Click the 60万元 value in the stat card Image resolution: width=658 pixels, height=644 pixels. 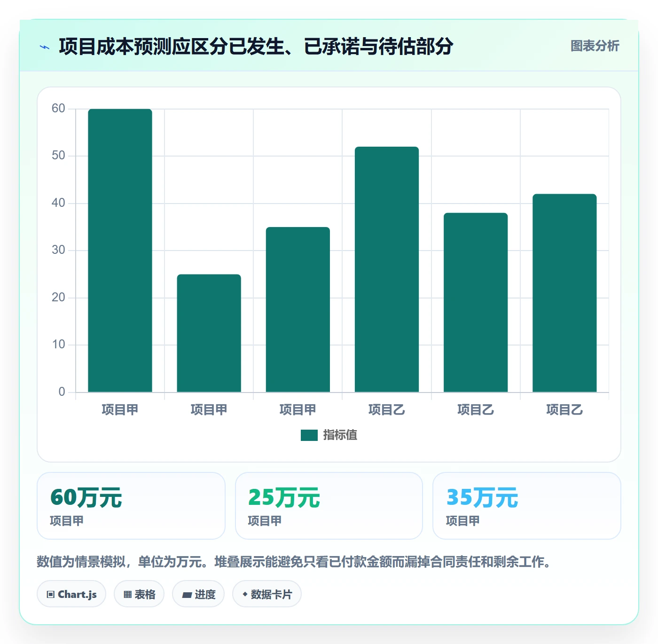click(86, 497)
